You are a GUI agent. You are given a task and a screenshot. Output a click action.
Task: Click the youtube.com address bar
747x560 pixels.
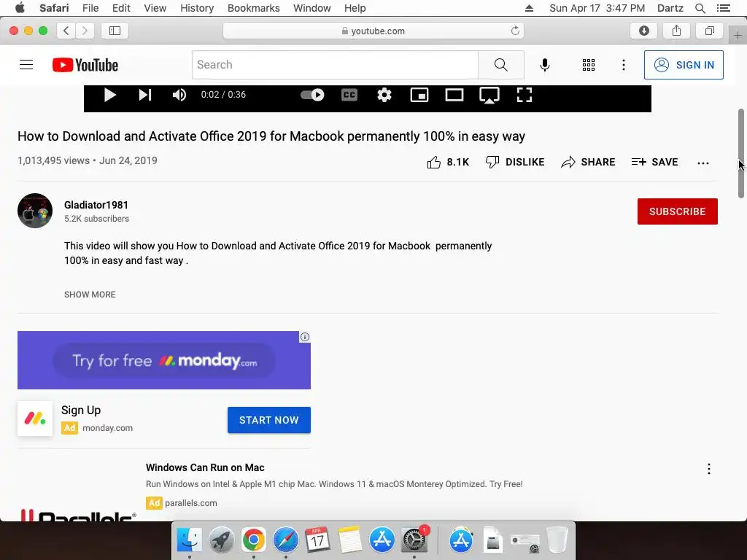(373, 31)
